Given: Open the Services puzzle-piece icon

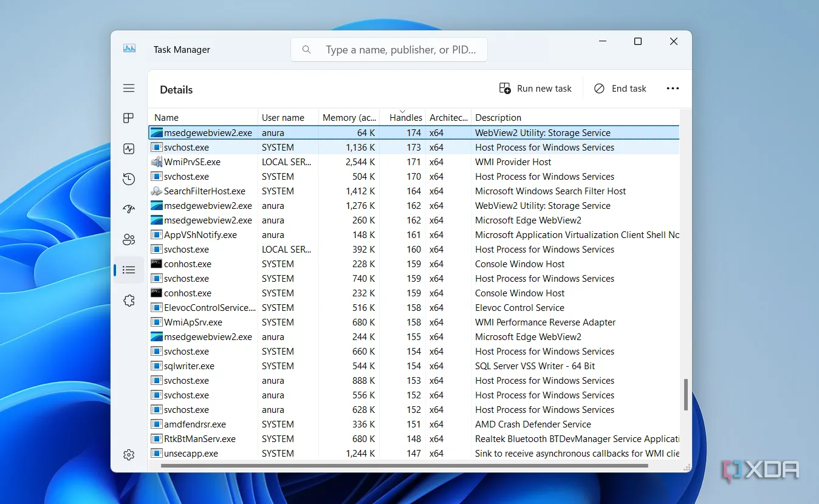Looking at the screenshot, I should coord(129,301).
